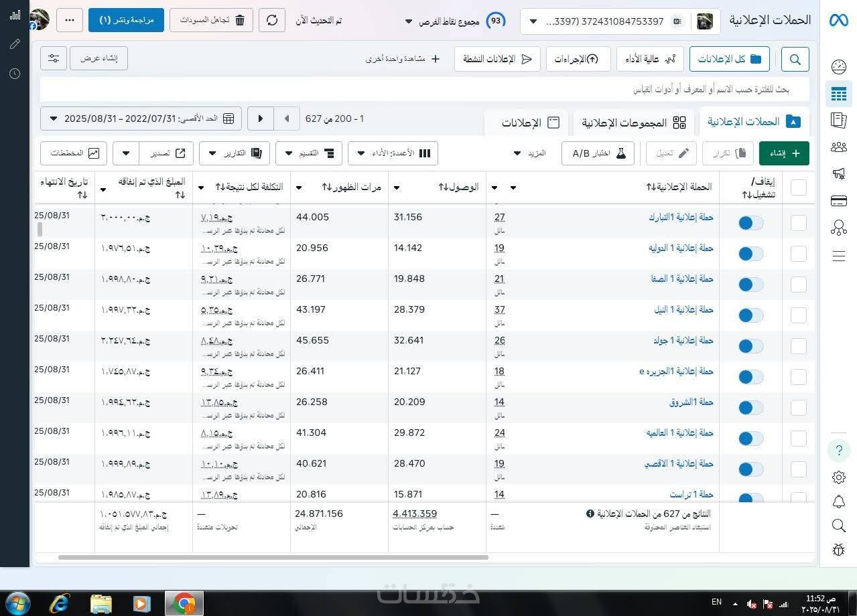Open Internet Explorer in taskbar
This screenshot has height=616, width=857.
tap(60, 603)
